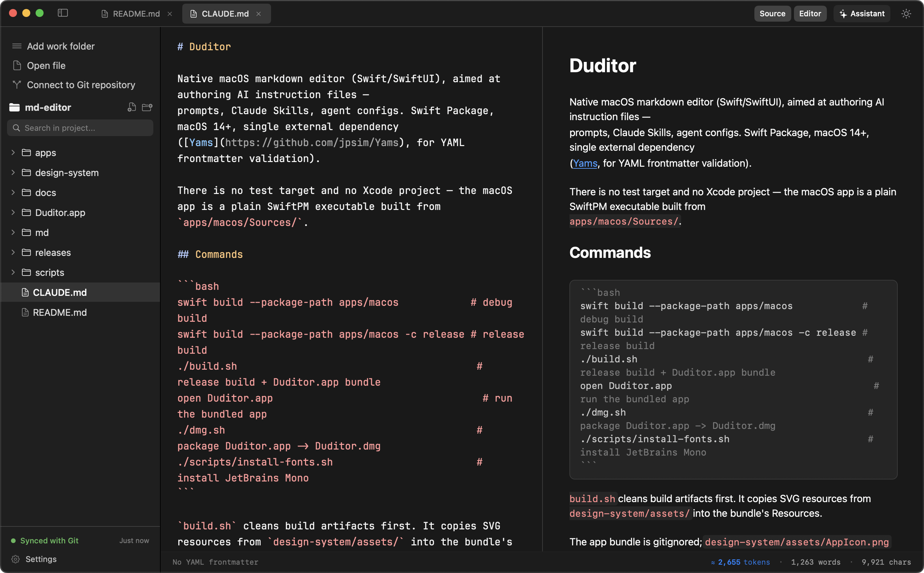Follow the Yams link in preview
The width and height of the screenshot is (924, 573).
(x=585, y=163)
